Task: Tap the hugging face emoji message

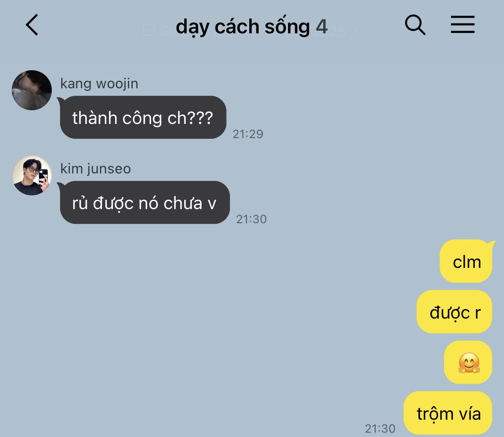Action: click(x=468, y=362)
